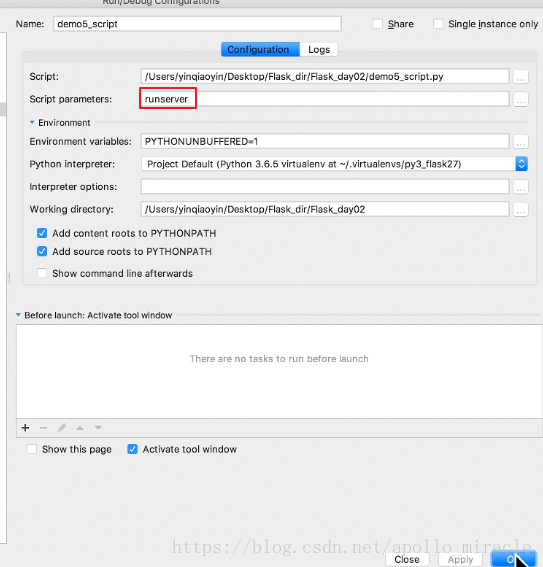Switch to the Logs tab
The height and width of the screenshot is (567, 543).
pos(319,49)
